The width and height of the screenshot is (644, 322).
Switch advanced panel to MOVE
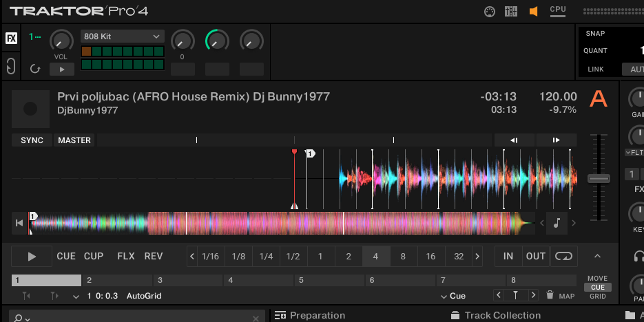pos(598,278)
